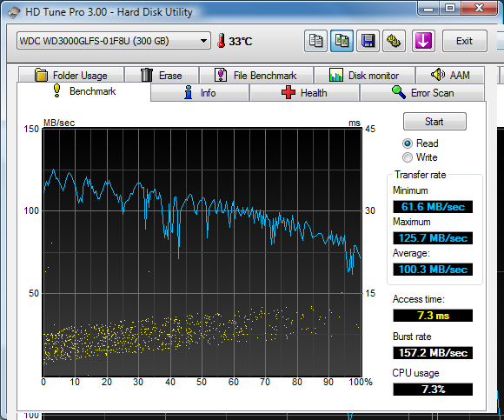Screen dimensions: 504x420
Task: Click the maximum value 125.7 MB/sec
Action: [433, 238]
